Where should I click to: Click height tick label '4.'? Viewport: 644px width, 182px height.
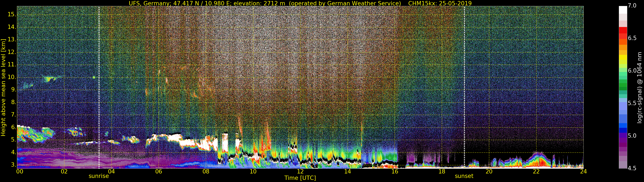tap(13, 152)
